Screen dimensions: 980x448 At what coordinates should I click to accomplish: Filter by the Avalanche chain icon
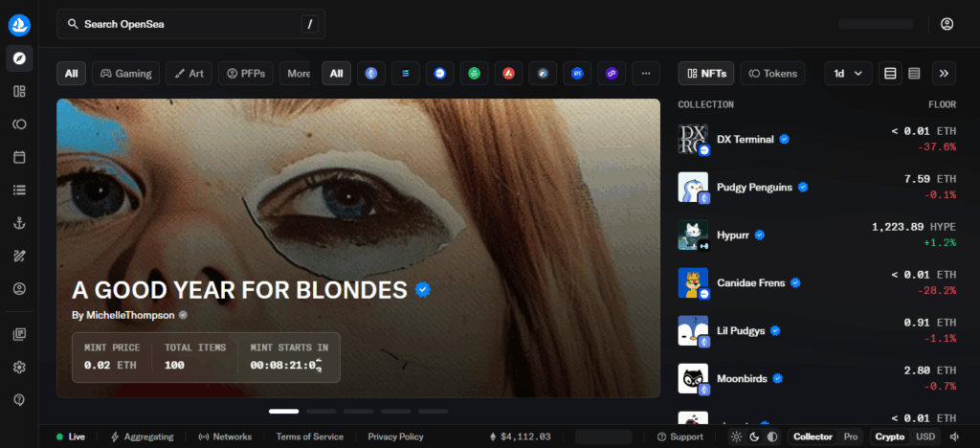click(509, 73)
